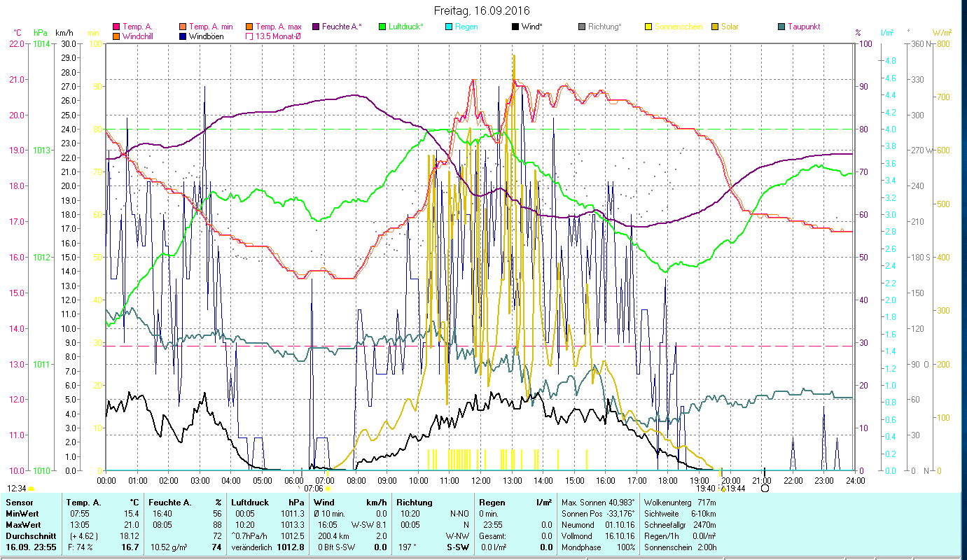This screenshot has width=967, height=560.
Task: Click the Temp. A. min legend color square
Action: point(183,27)
